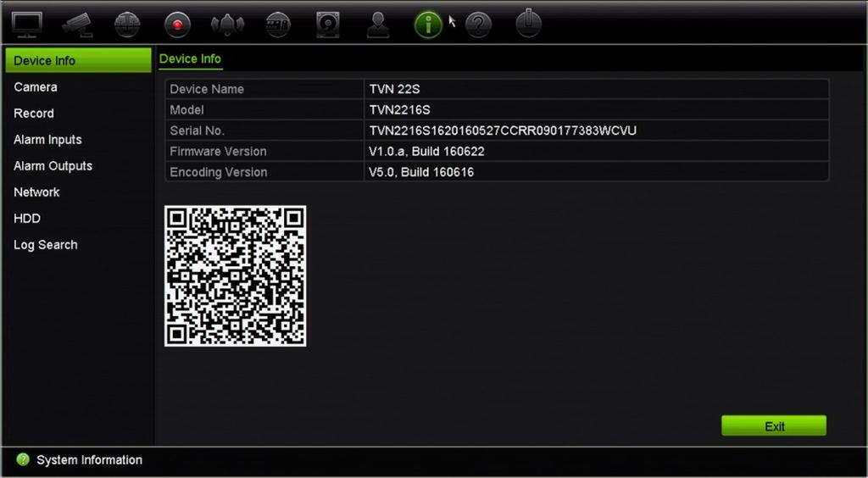The width and height of the screenshot is (868, 478).
Task: Go to Alarm Outputs section
Action: click(x=53, y=166)
